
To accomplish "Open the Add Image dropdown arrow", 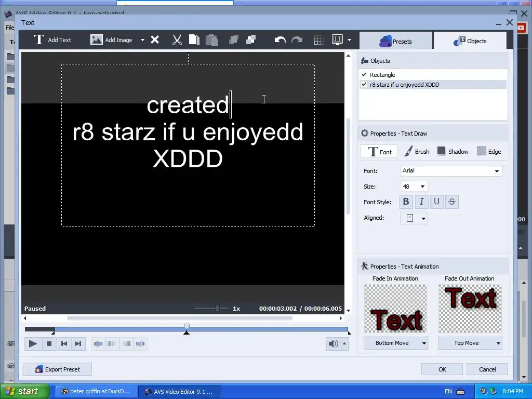I will (x=142, y=40).
